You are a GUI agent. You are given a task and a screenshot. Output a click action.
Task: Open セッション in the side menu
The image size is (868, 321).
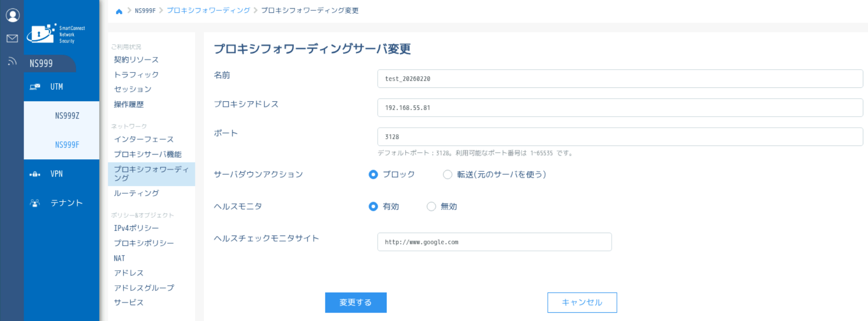point(133,89)
